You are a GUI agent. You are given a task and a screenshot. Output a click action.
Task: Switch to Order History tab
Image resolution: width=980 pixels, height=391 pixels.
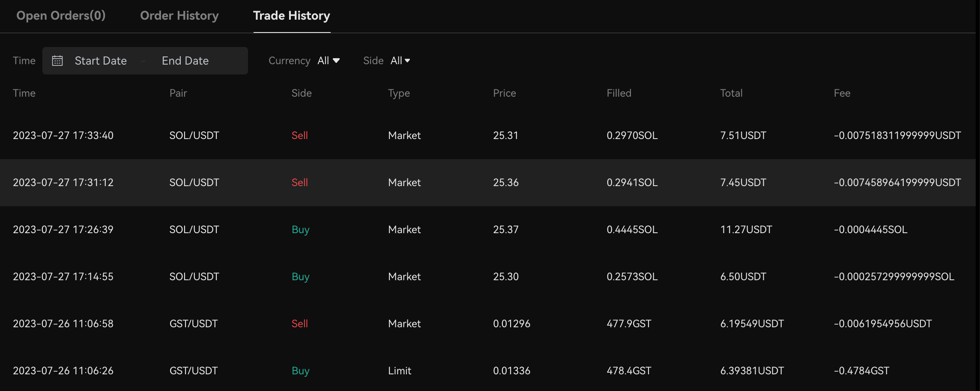tap(179, 16)
